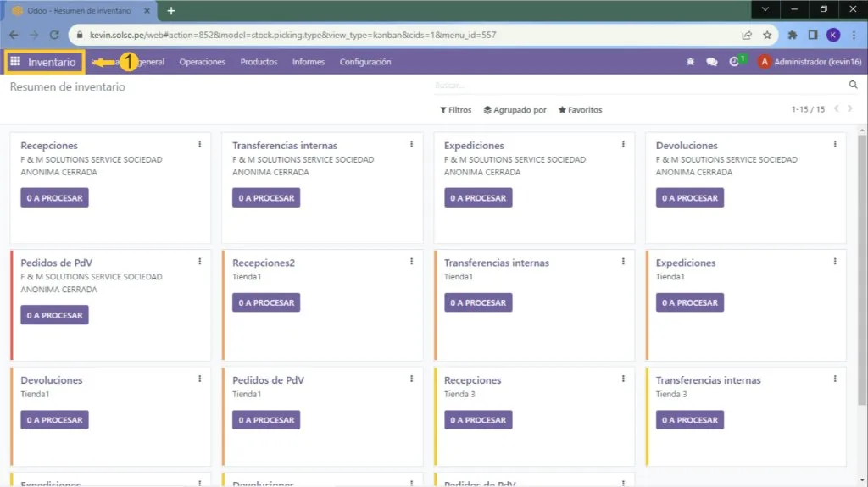Go back in browser history
This screenshot has height=487, width=868.
coord(14,35)
